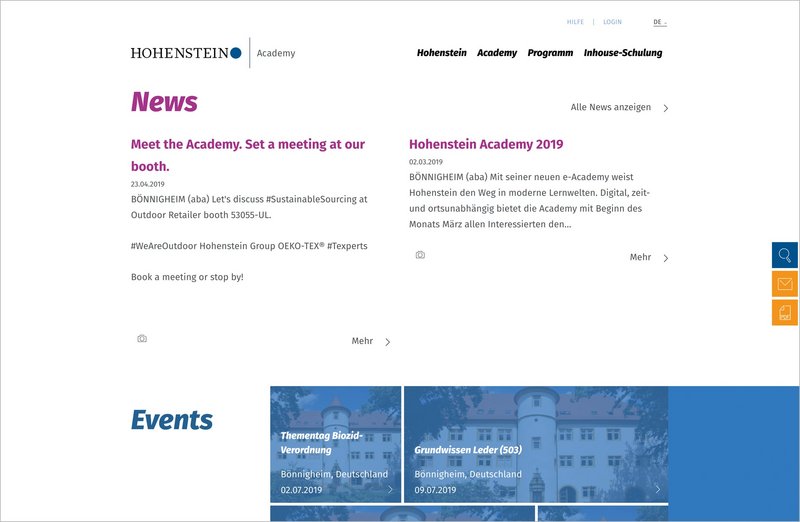800x522 pixels.
Task: Click the LOGIN link
Action: 612,22
